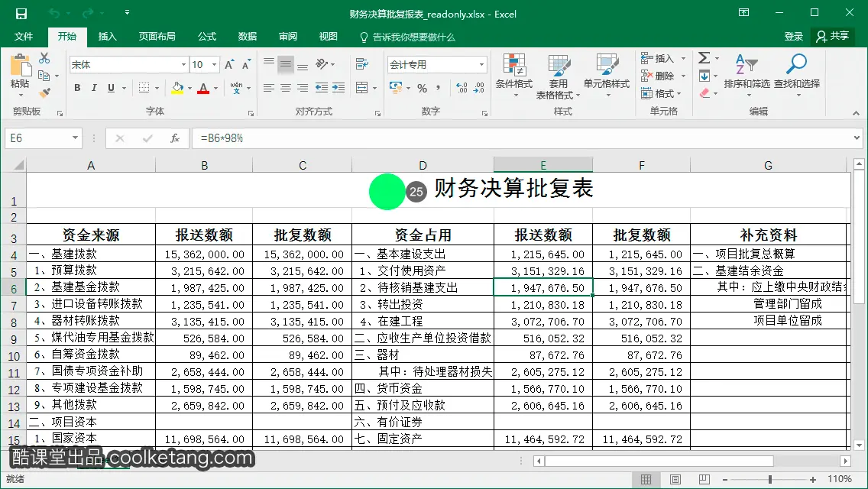Open the 文件 File tab
Viewport: 868px width, 489px height.
tap(23, 37)
